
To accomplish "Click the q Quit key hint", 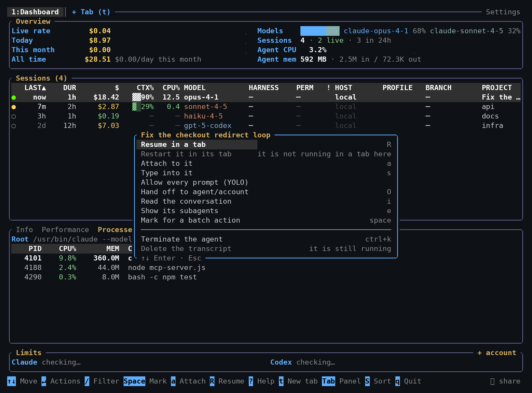I will (x=397, y=381).
